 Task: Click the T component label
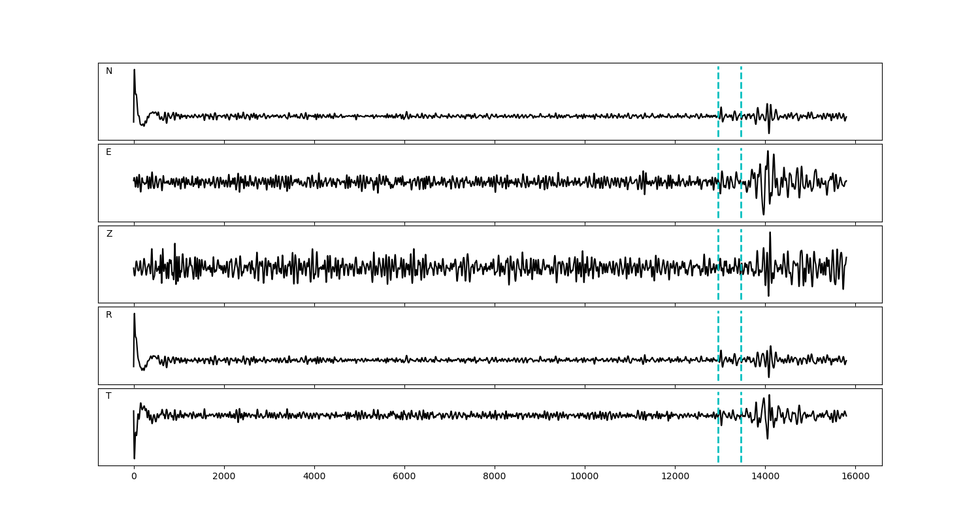pos(108,396)
